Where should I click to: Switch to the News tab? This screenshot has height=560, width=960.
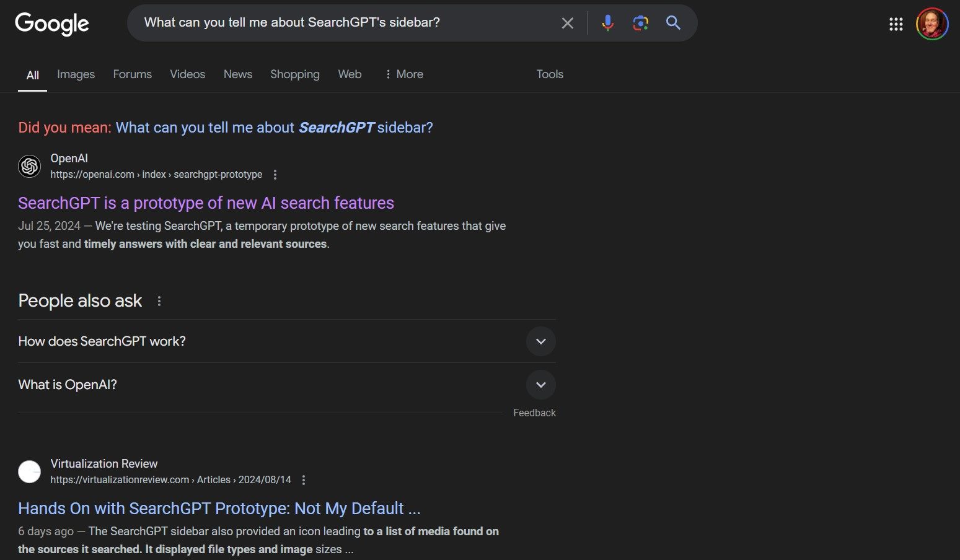pos(238,74)
